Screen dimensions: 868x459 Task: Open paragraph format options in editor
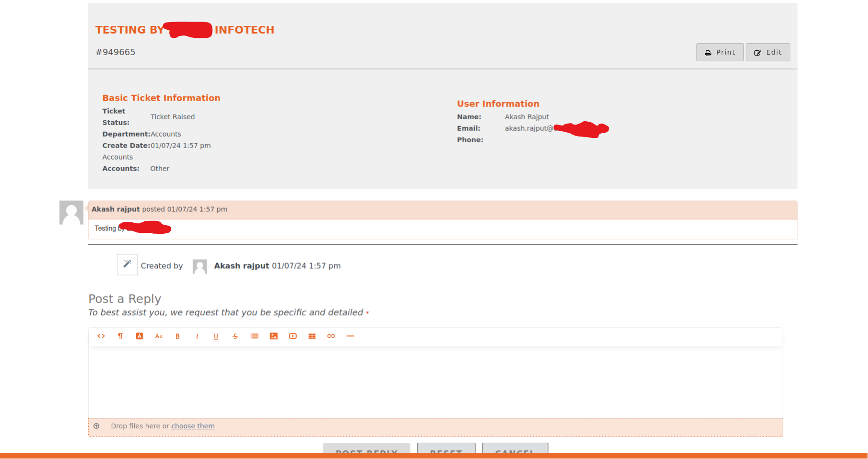(120, 336)
